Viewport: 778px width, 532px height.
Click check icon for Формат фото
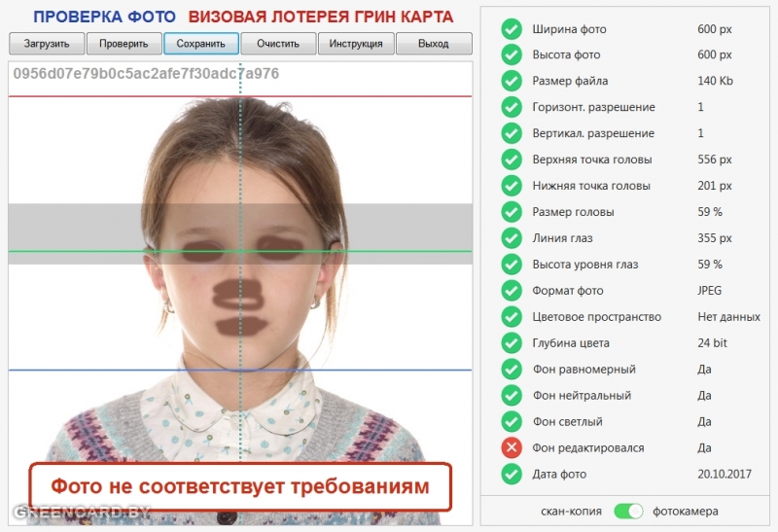point(512,291)
